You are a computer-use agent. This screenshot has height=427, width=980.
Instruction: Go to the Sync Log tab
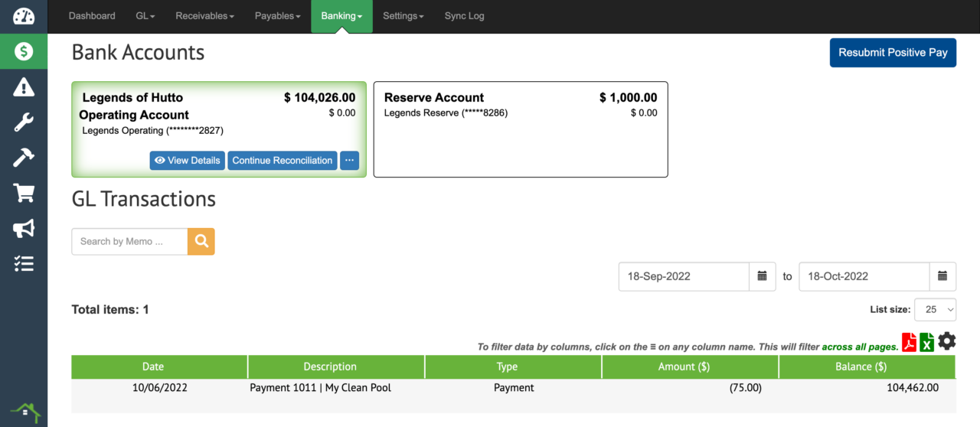464,16
